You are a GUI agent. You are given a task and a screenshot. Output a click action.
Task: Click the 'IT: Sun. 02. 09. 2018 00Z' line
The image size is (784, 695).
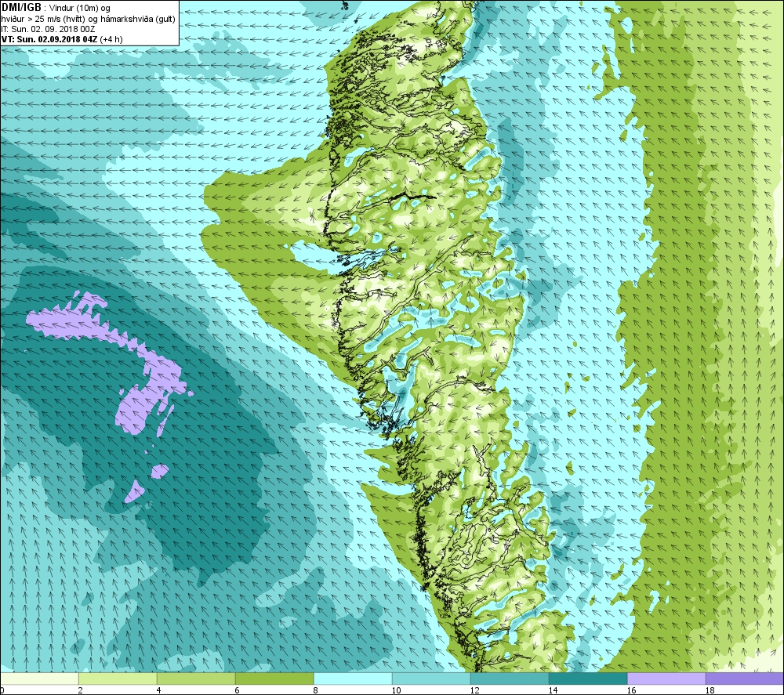click(49, 29)
